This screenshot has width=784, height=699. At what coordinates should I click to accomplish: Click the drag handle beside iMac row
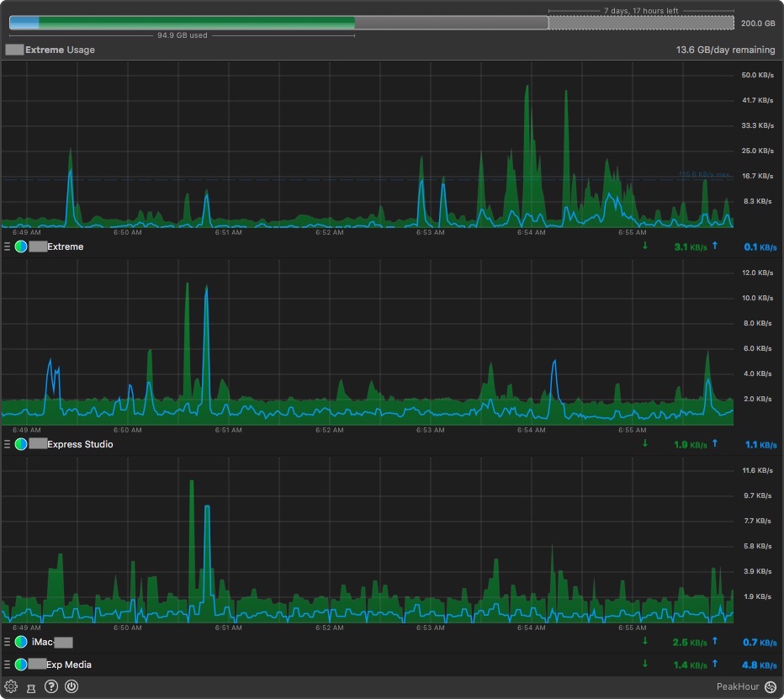pyautogui.click(x=7, y=642)
